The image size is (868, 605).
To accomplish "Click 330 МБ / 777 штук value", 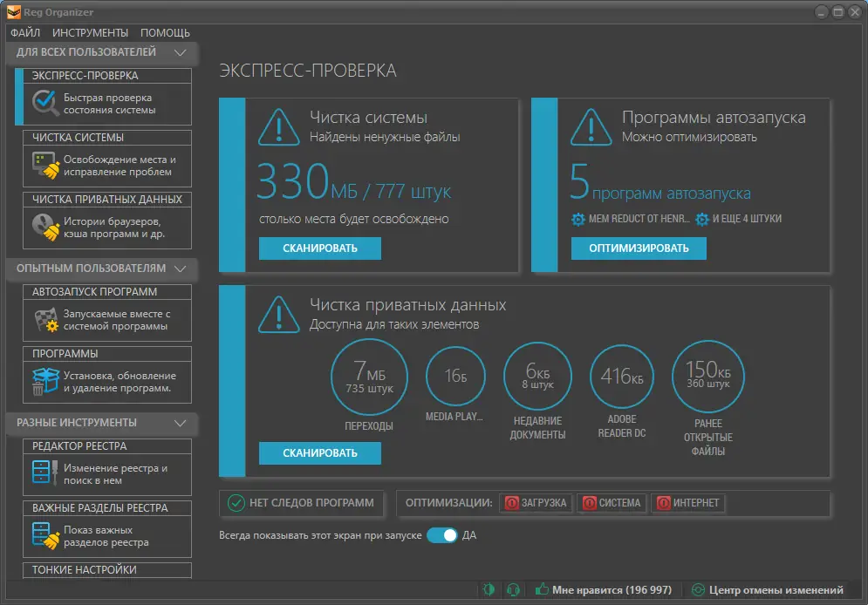I will (353, 182).
